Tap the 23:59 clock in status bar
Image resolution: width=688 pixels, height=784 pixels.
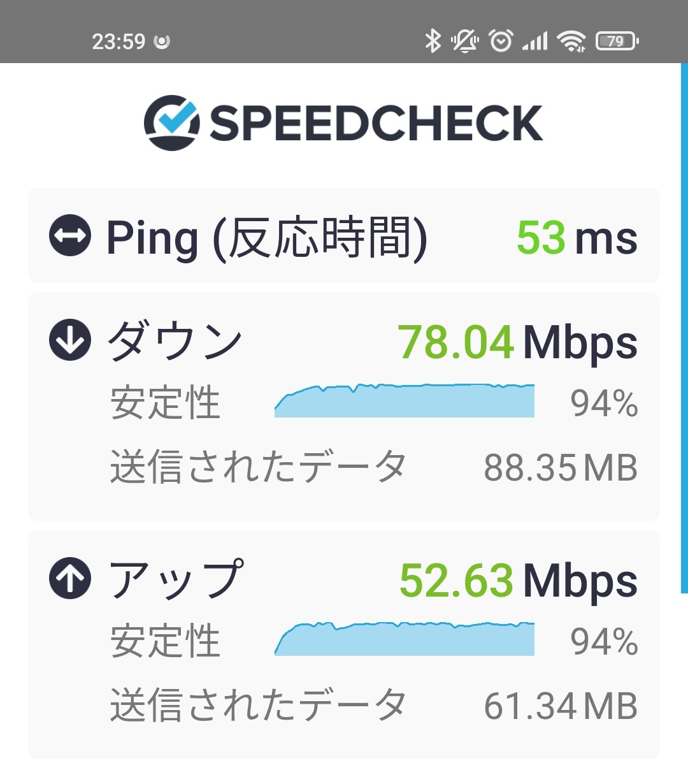[x=118, y=42]
